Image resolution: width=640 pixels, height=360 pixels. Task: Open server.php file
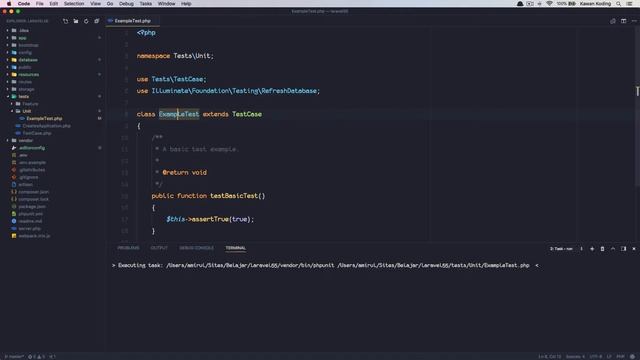(x=29, y=229)
